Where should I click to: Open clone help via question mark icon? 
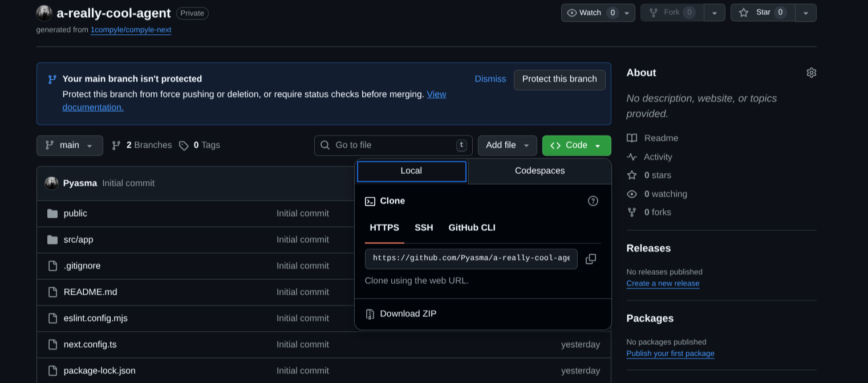[x=593, y=201]
